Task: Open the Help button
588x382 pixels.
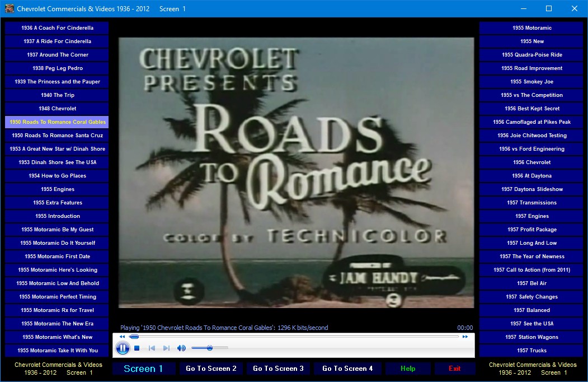Action: [x=408, y=369]
